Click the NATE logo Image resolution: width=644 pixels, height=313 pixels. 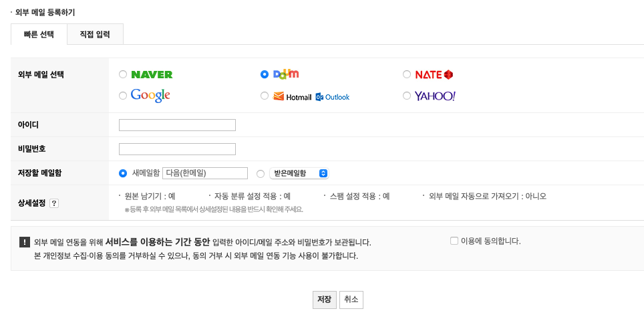tap(434, 74)
